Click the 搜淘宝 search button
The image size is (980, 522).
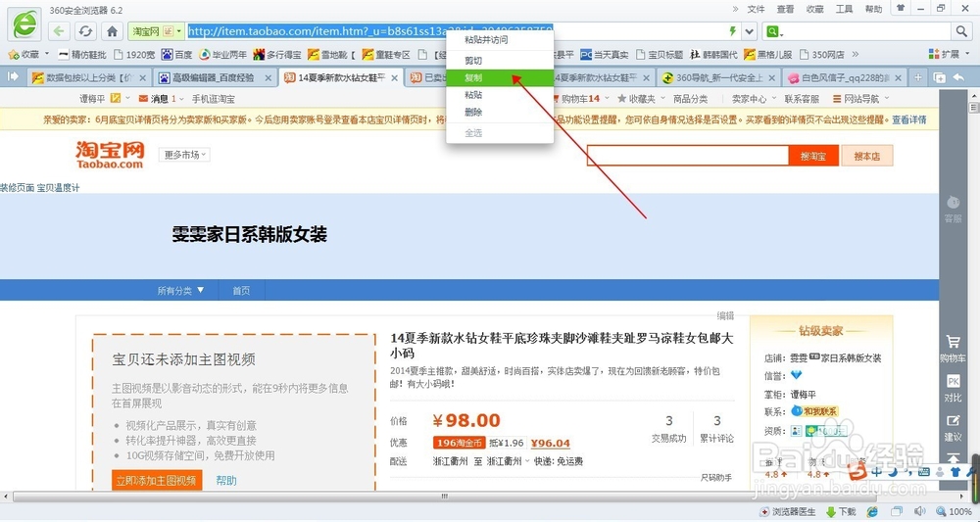coord(813,156)
